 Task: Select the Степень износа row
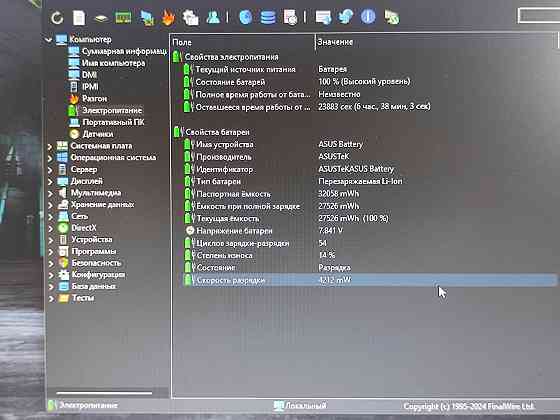(x=370, y=255)
